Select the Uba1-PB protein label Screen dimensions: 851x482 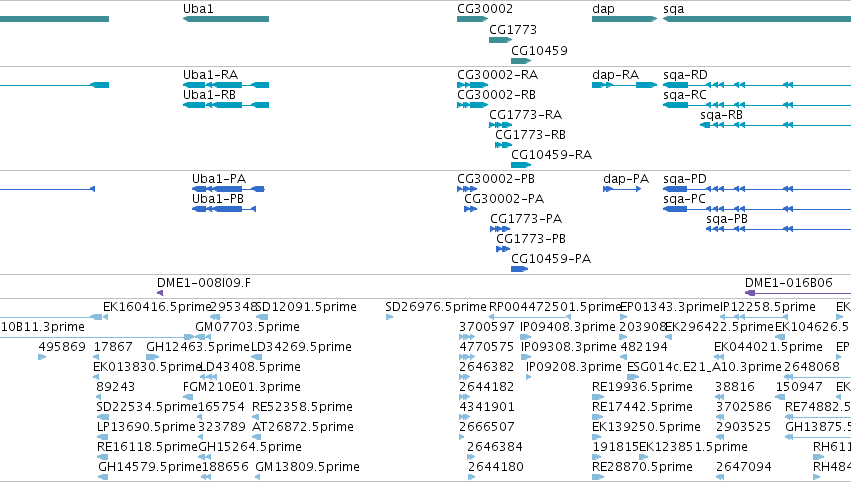pyautogui.click(x=218, y=199)
